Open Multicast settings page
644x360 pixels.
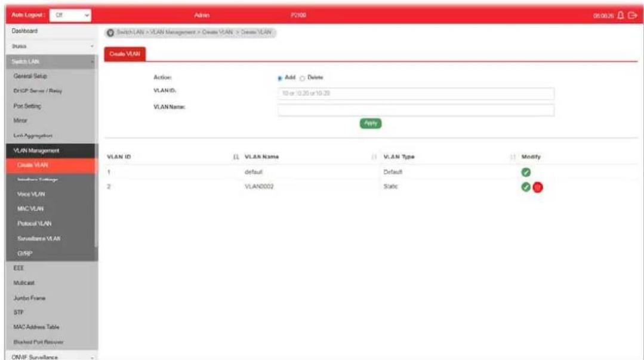point(24,283)
